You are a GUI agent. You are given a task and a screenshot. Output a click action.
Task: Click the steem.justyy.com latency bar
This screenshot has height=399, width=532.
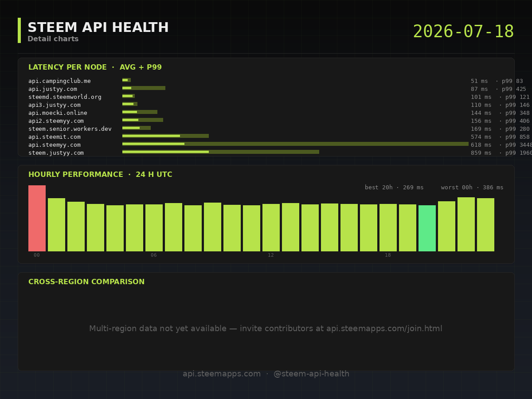click(221, 152)
